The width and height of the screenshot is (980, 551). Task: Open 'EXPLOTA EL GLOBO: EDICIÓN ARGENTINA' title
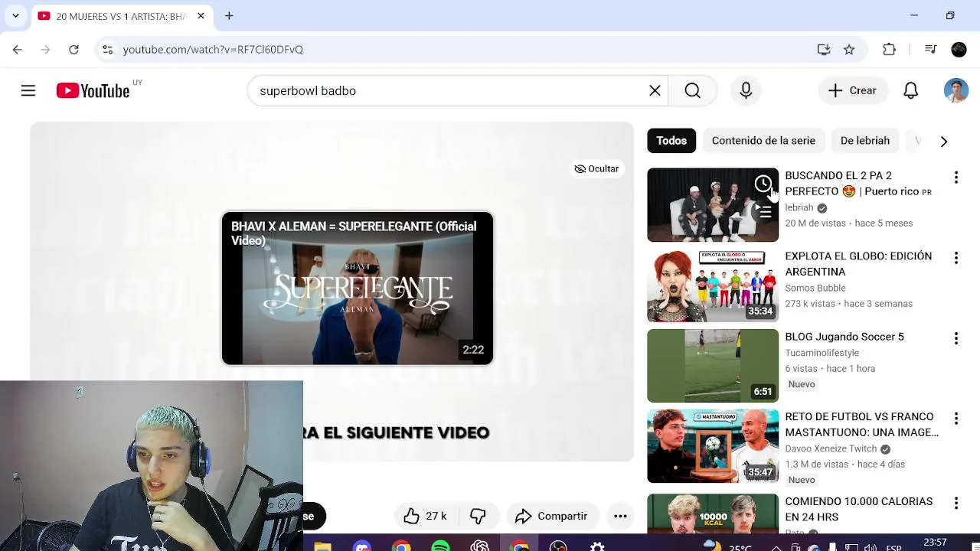point(858,264)
